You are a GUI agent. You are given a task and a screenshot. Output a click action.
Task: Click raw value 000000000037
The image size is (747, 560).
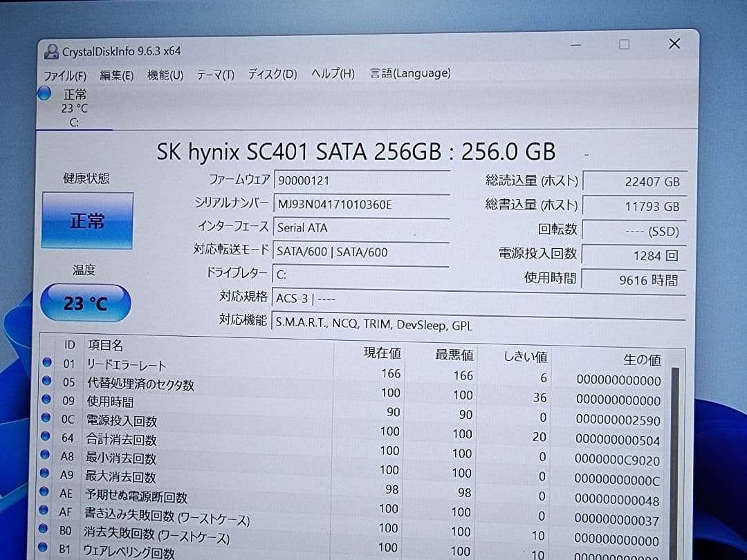(x=616, y=521)
